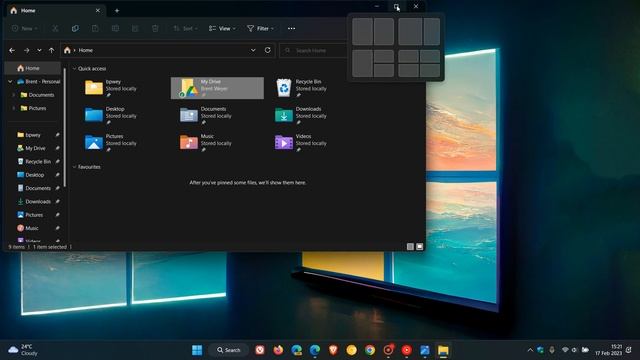This screenshot has height=360, width=640.
Task: Click the Rename icon in toolbar
Action: [x=115, y=29]
